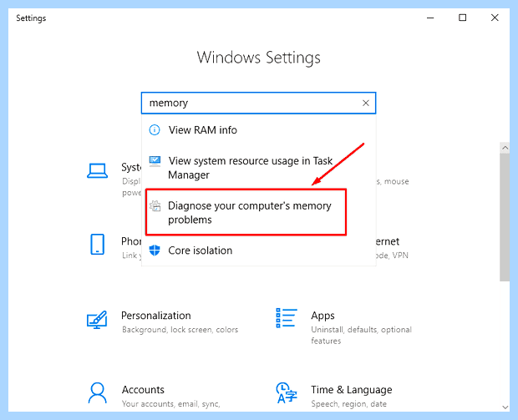Open the Apps list icon

coord(287,318)
